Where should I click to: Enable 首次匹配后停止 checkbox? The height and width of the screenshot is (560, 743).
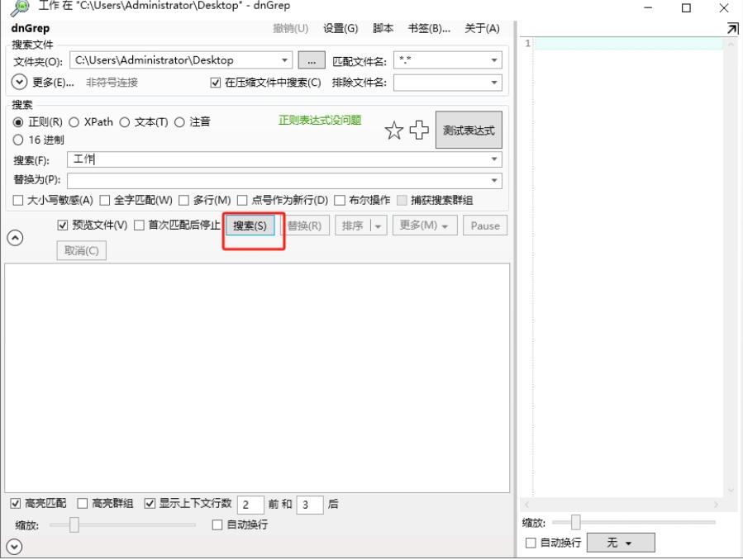tap(139, 225)
